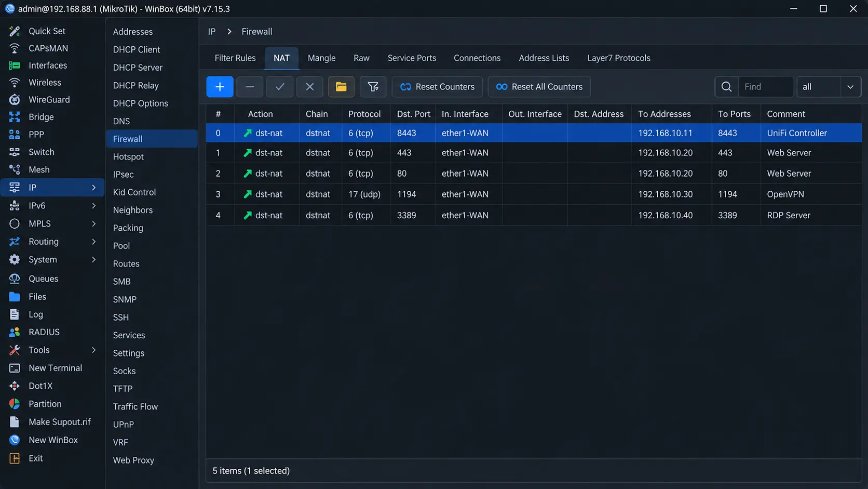868x489 pixels.
Task: Sort by the Comment column header
Action: click(x=811, y=114)
